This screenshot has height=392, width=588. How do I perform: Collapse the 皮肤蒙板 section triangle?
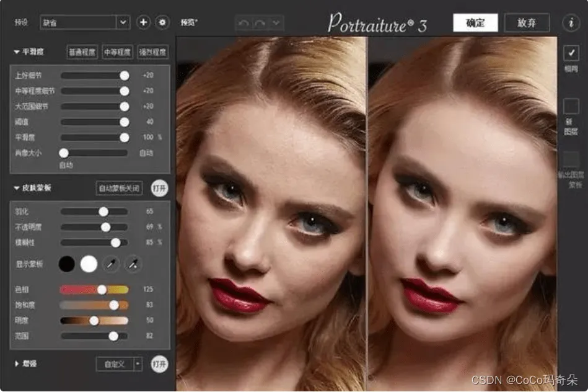(17, 188)
